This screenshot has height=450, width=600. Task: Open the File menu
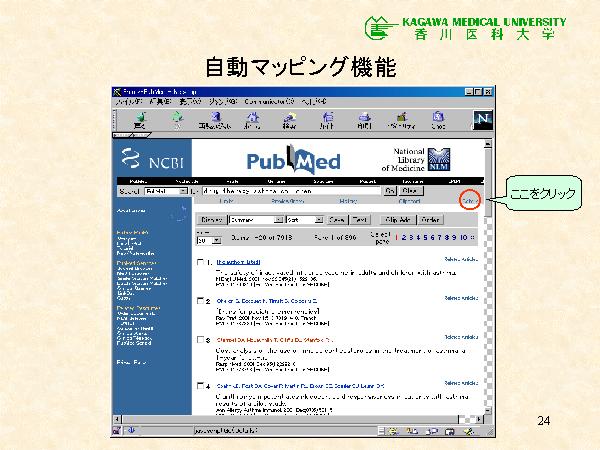pos(129,102)
